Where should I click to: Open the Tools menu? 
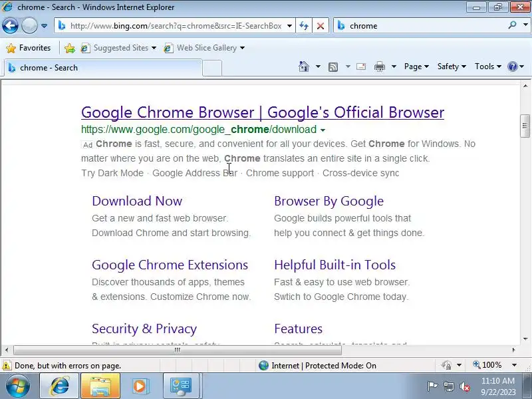pos(488,66)
